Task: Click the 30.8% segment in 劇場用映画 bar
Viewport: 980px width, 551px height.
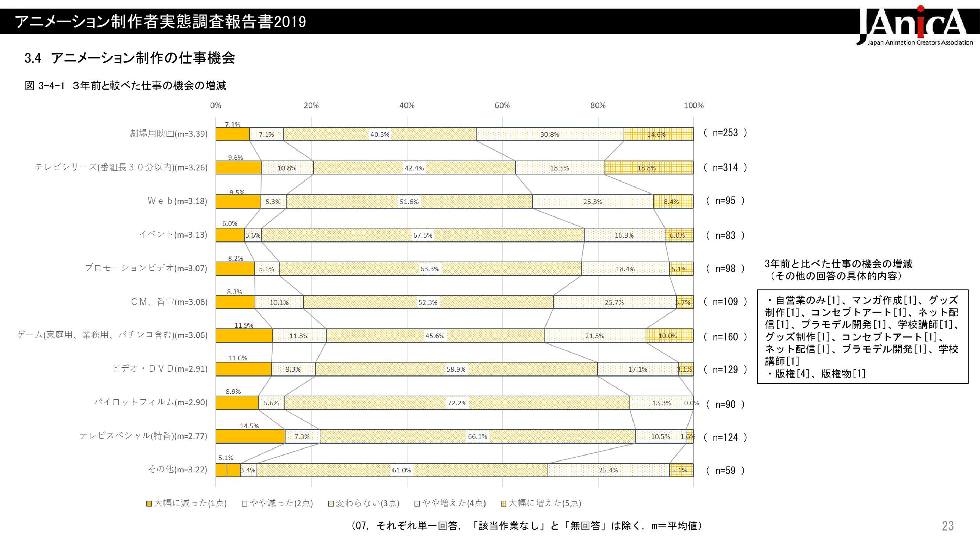Action: (x=550, y=134)
